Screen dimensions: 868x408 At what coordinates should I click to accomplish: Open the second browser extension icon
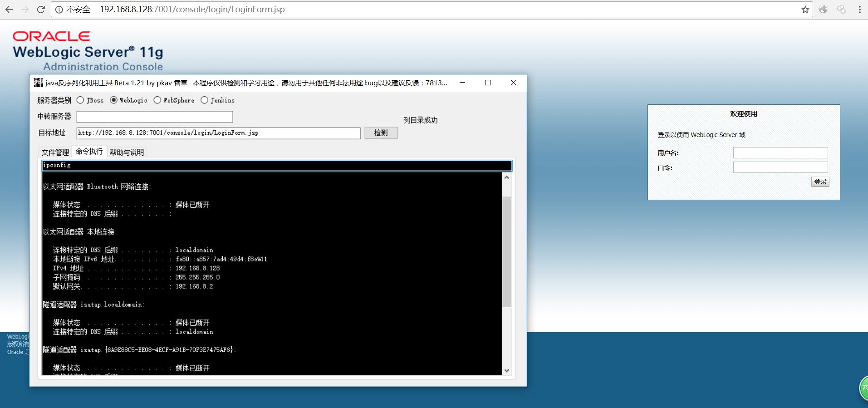click(841, 10)
